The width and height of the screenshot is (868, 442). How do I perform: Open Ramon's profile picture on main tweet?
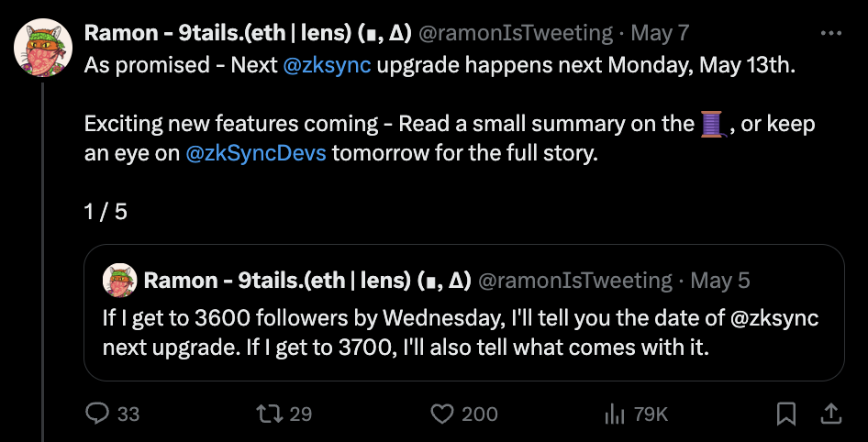pyautogui.click(x=43, y=49)
